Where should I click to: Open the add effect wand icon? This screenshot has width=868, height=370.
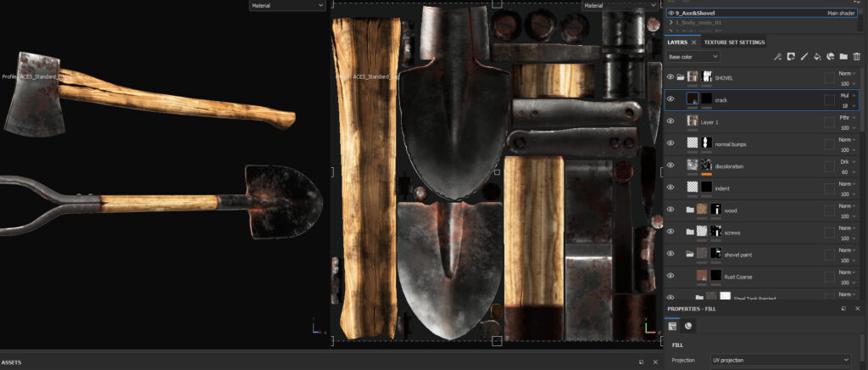[x=777, y=57]
